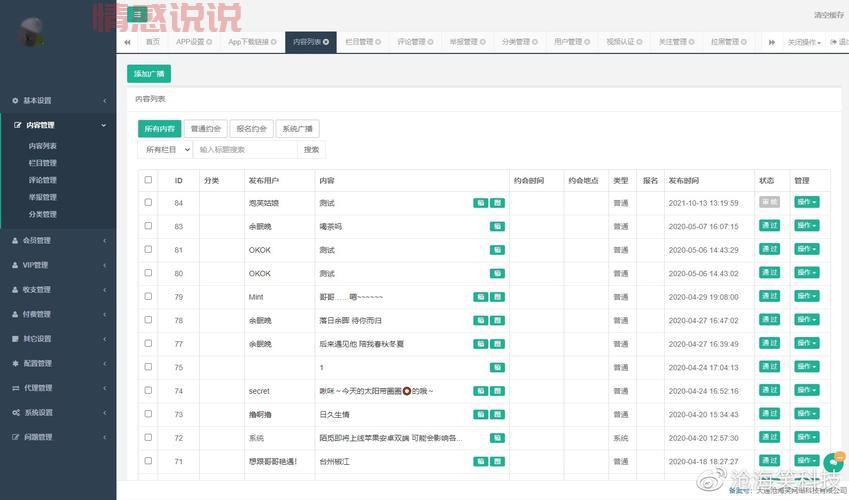Open the user avatar in the sidebar

pyautogui.click(x=31, y=31)
